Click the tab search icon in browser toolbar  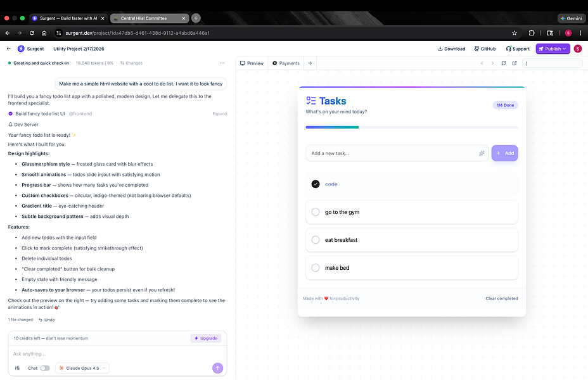[x=550, y=33]
